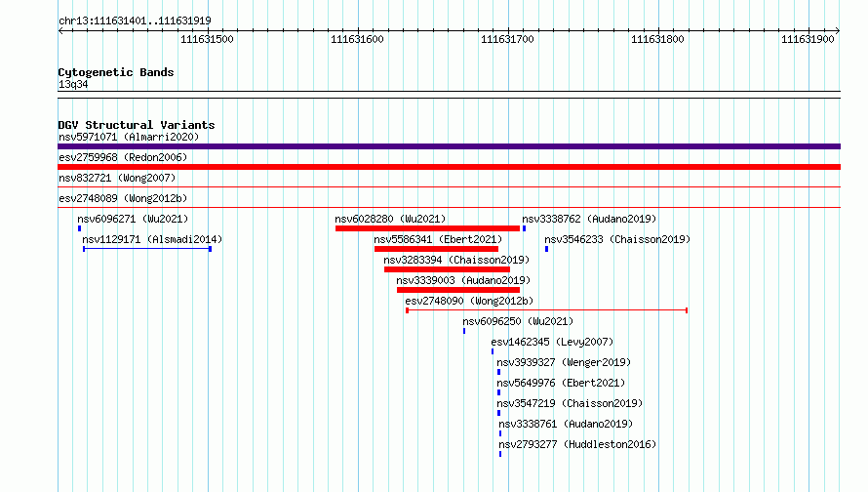Select nsv3283394 (Chaisson2019) label
The image size is (868, 492).
456,260
